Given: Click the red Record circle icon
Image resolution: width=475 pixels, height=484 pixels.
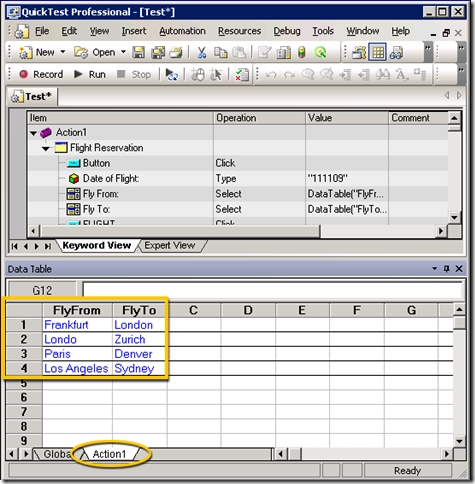Looking at the screenshot, I should tap(23, 74).
